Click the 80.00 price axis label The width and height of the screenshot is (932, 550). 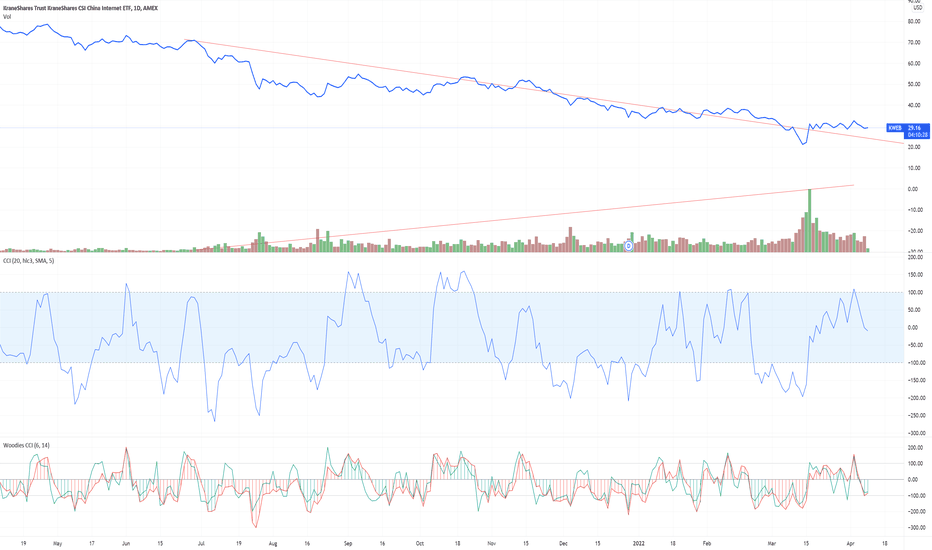[914, 21]
